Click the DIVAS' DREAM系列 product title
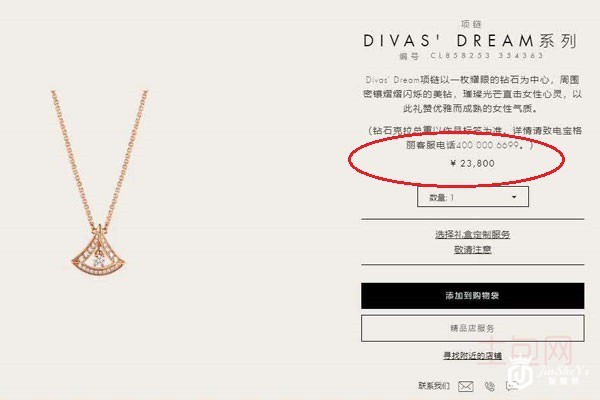600x400 pixels. tap(470, 41)
